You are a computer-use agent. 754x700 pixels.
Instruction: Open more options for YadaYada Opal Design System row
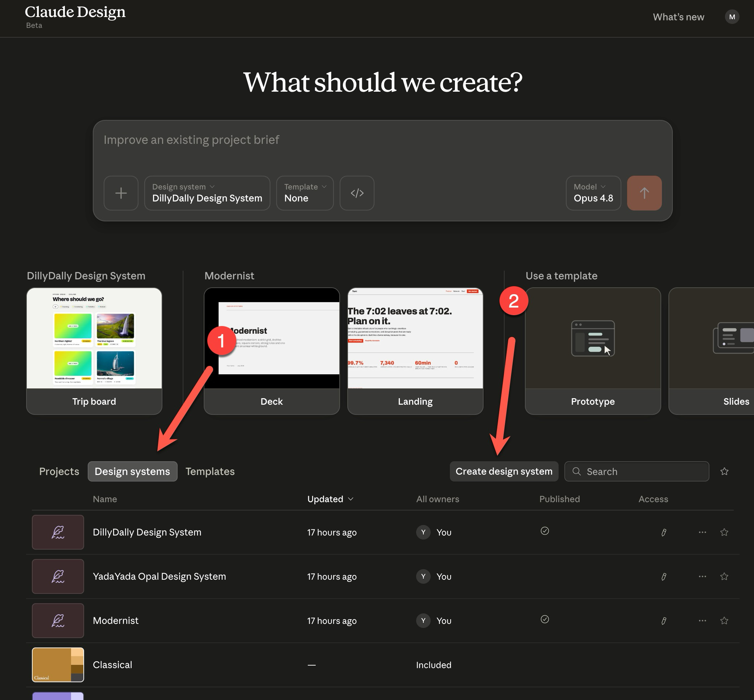(703, 576)
